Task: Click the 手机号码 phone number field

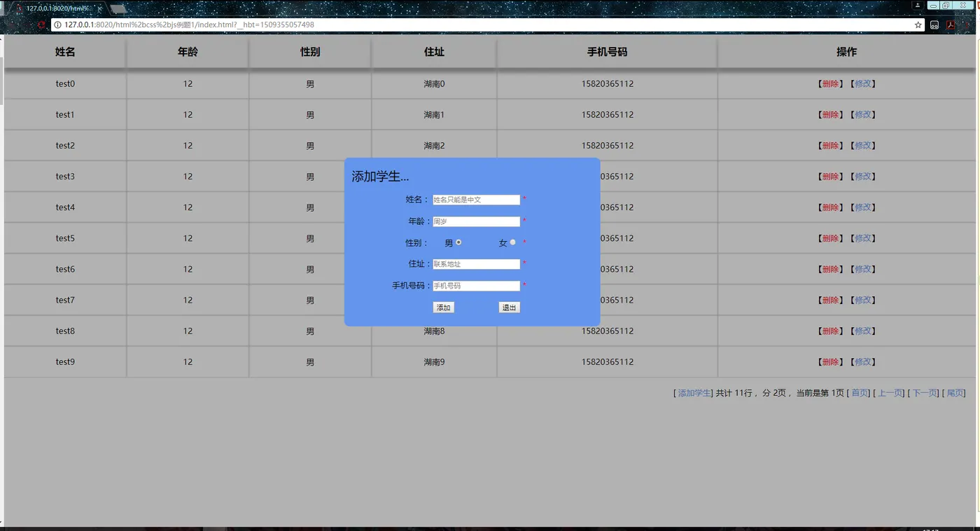Action: click(477, 285)
